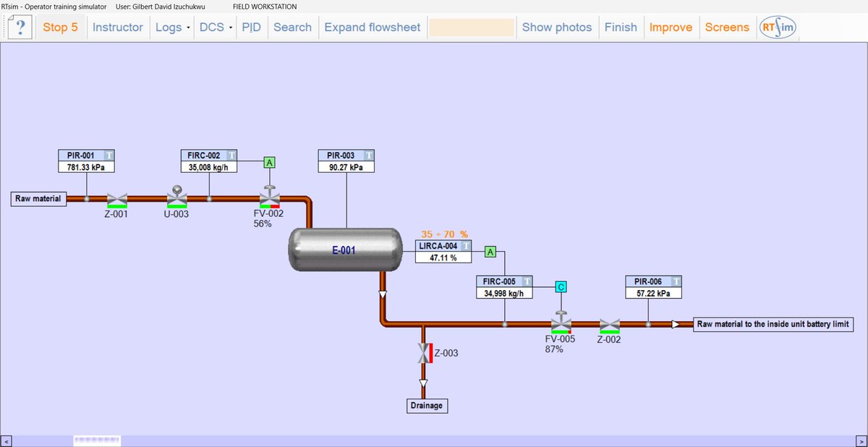This screenshot has width=868, height=447.
Task: Select the E-001 vessel
Action: pyautogui.click(x=345, y=250)
